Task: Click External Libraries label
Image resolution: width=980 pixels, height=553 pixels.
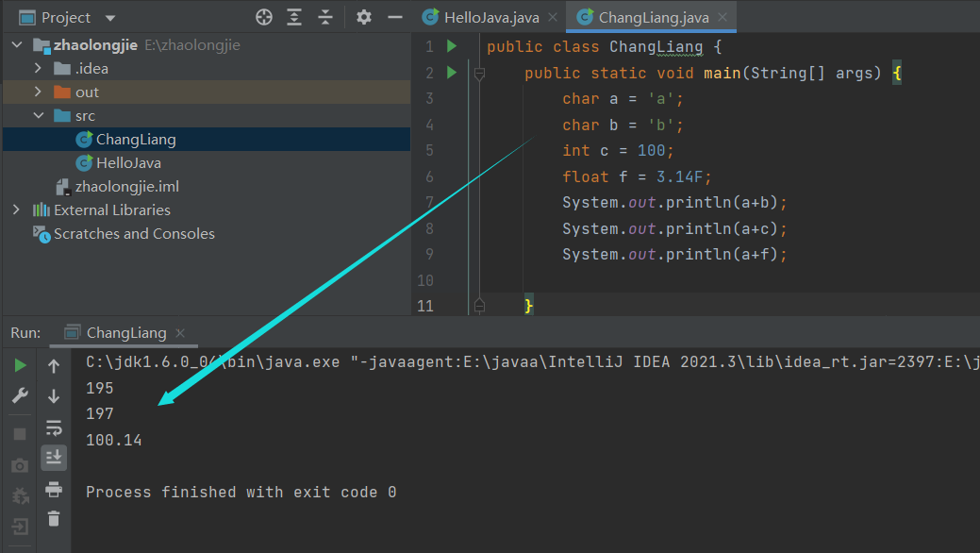Action: tap(112, 210)
